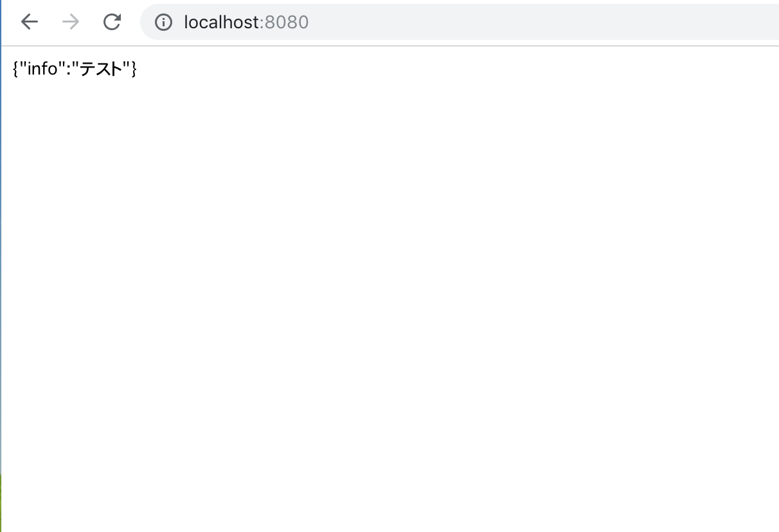Click the circled i icon before the URL
This screenshot has height=532, width=779.
click(164, 22)
